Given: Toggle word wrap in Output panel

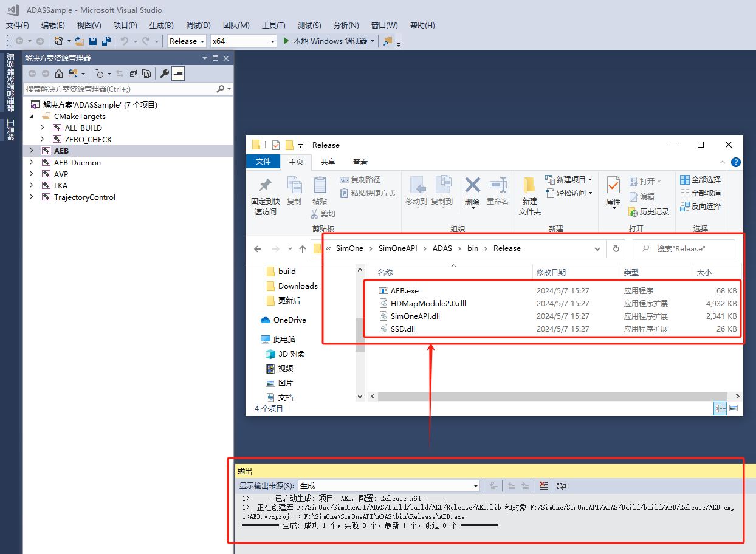Looking at the screenshot, I should click(x=562, y=486).
